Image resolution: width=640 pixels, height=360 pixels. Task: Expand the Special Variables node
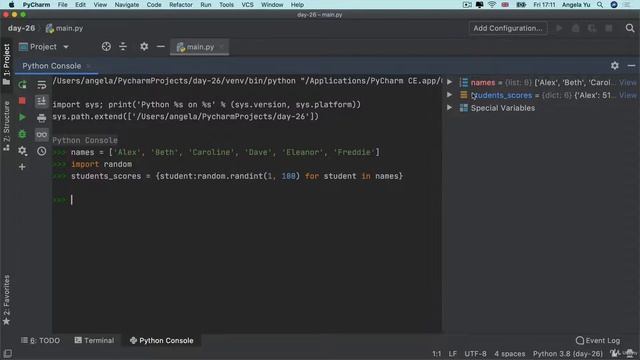(449, 108)
